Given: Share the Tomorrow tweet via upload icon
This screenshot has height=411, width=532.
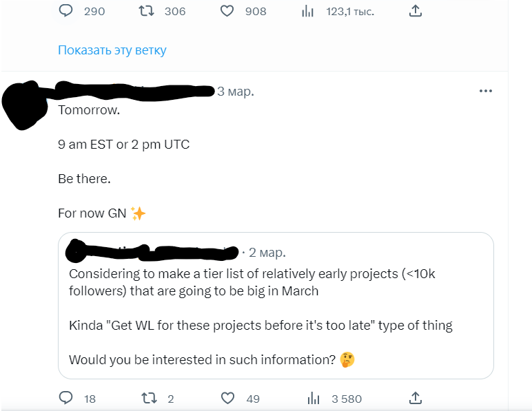Looking at the screenshot, I should (x=415, y=398).
